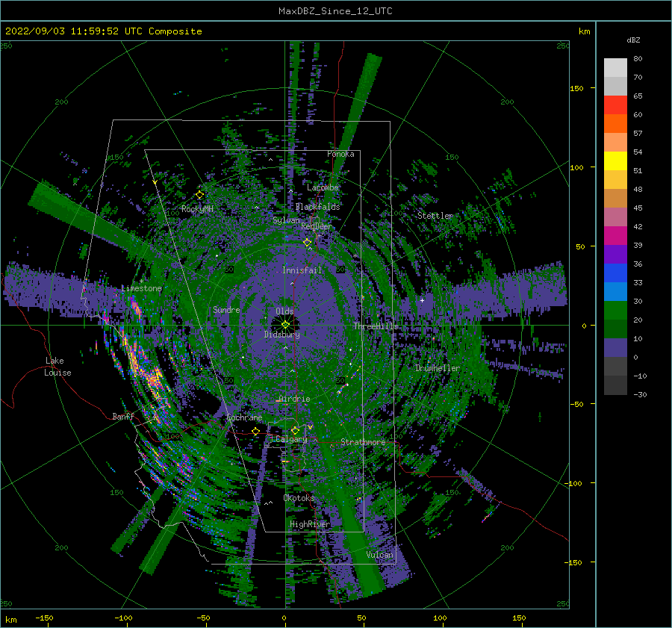Viewport: 672px width, 628px height.
Task: Click the 2022/09/03 11:59:52 UTC Composite timestamp
Action: 104,31
